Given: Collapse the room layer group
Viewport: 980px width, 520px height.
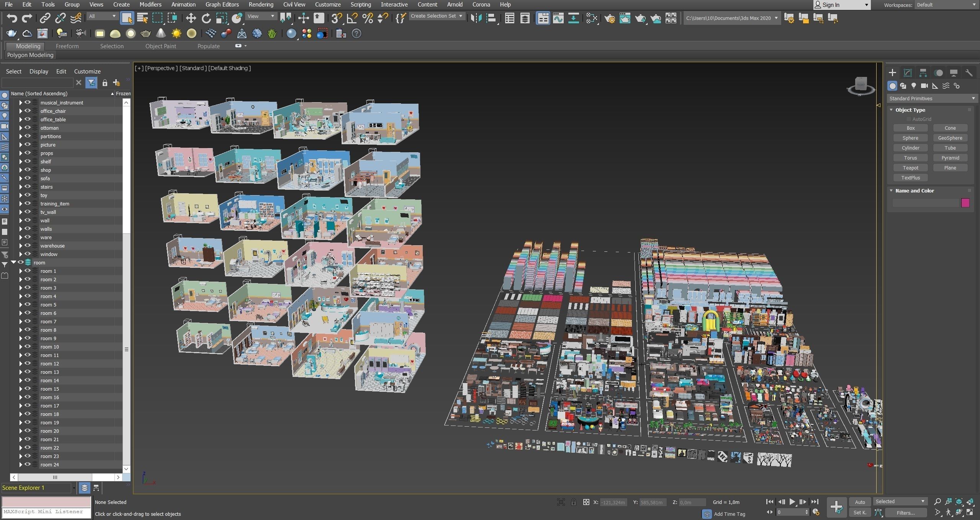Looking at the screenshot, I should tap(13, 262).
